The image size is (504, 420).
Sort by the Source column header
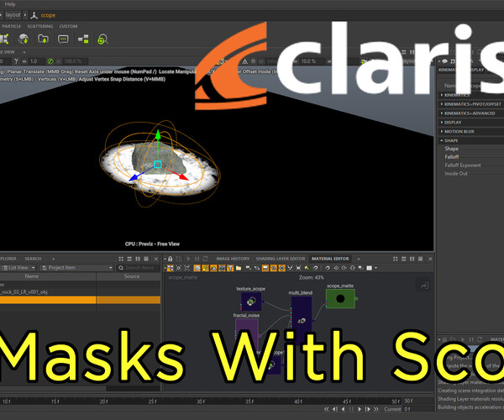pyautogui.click(x=132, y=276)
